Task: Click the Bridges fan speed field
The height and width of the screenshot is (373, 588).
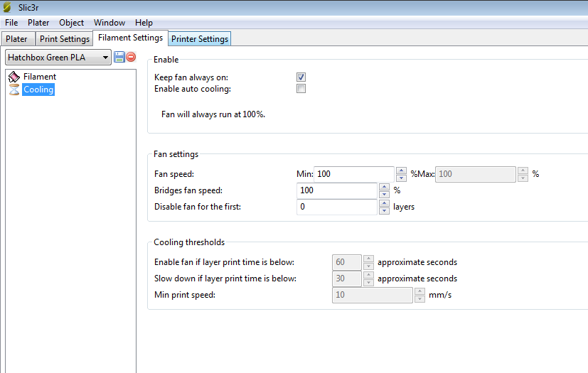Action: pyautogui.click(x=337, y=190)
